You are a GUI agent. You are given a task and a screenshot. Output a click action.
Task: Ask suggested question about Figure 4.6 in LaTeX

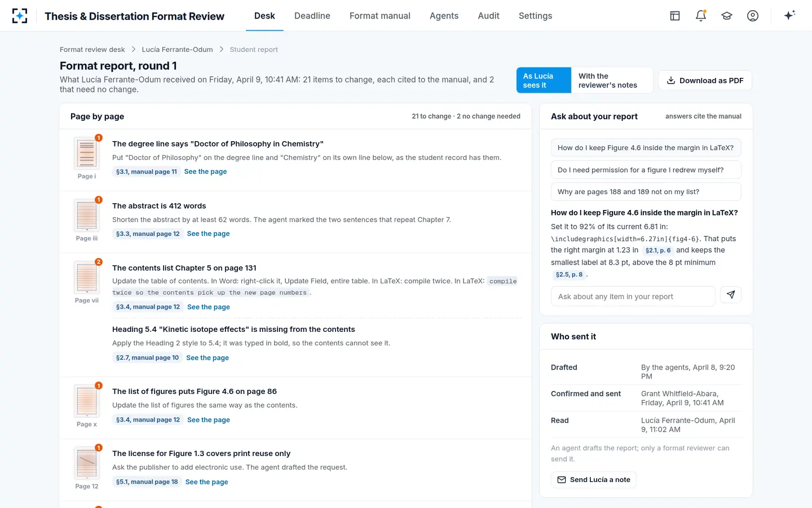646,148
